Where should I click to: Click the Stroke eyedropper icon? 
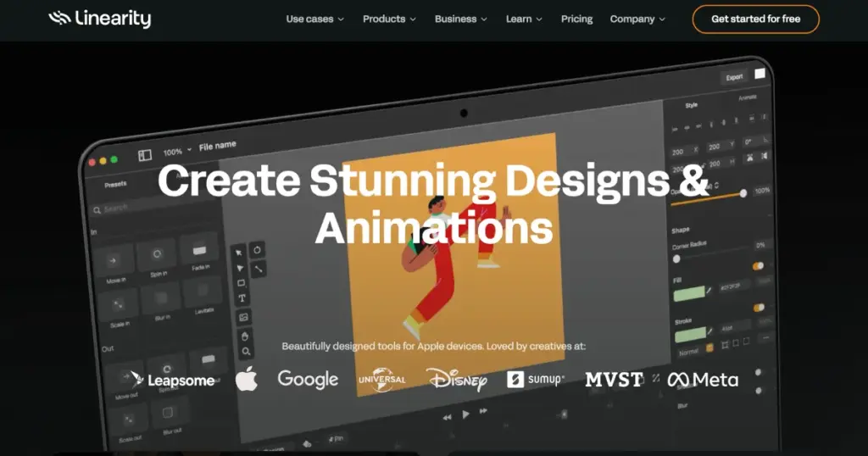[x=711, y=331]
